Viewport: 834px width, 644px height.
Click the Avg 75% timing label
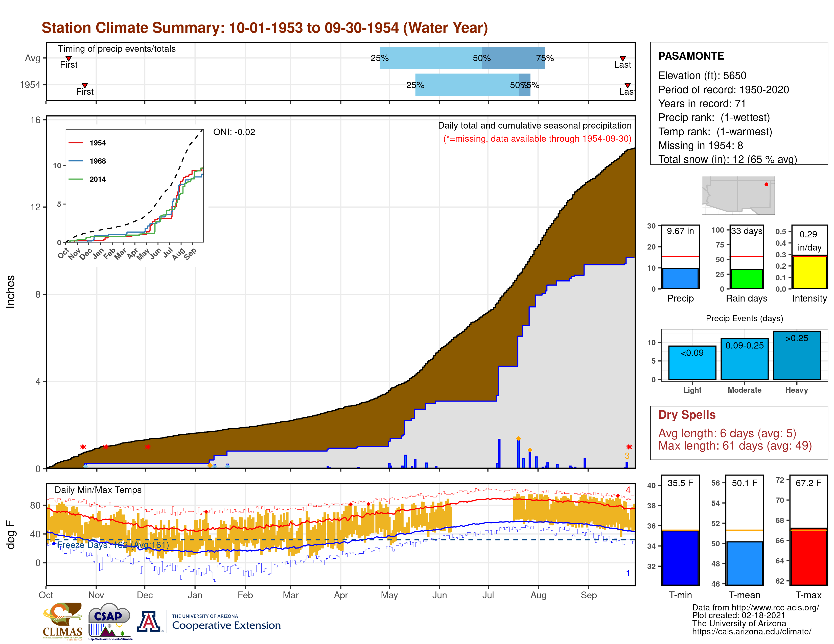click(x=545, y=58)
